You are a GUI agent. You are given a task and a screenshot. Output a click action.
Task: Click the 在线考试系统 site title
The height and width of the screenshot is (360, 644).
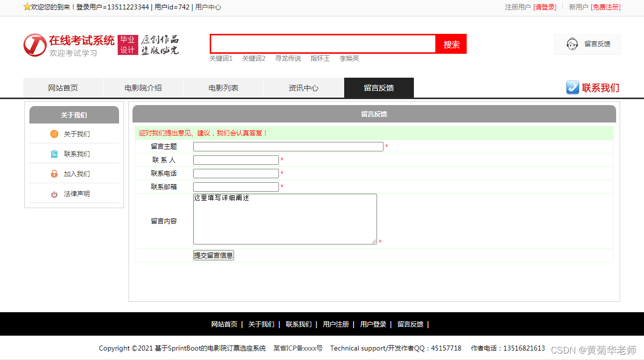[x=82, y=40]
